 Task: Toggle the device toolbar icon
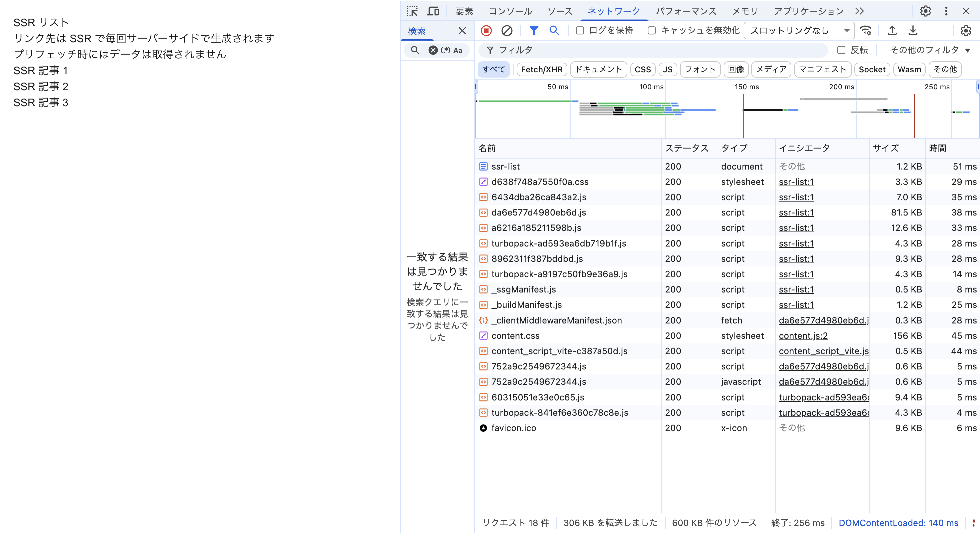coord(433,11)
